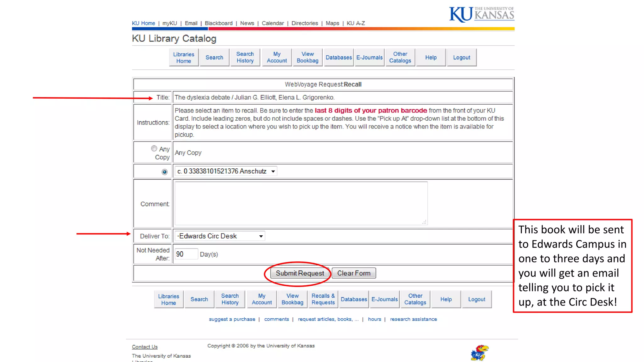Click the Not Needed After days field
Image resolution: width=644 pixels, height=362 pixels.
[x=186, y=254]
